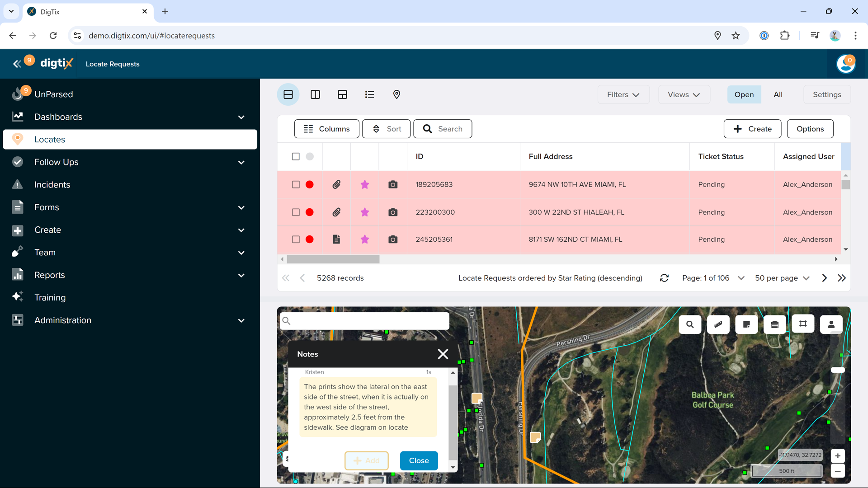Screen dimensions: 868x488
Task: Click the camera icon for ticket 223200300
Action: pyautogui.click(x=393, y=212)
